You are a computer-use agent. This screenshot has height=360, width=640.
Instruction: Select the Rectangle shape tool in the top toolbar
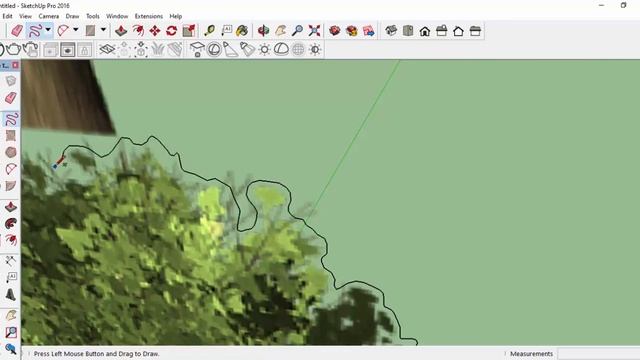click(x=90, y=31)
